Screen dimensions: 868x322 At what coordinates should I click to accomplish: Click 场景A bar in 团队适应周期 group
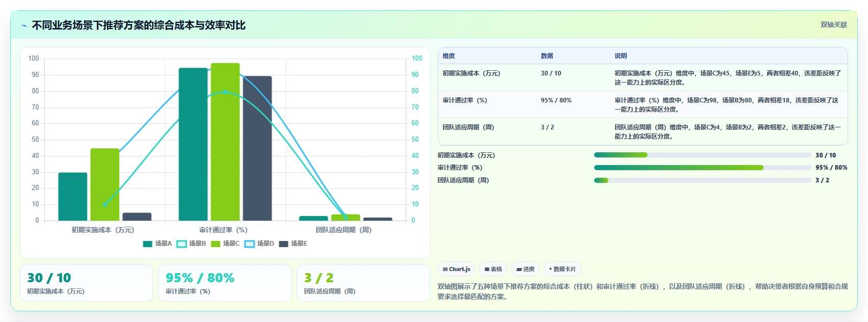pos(314,219)
